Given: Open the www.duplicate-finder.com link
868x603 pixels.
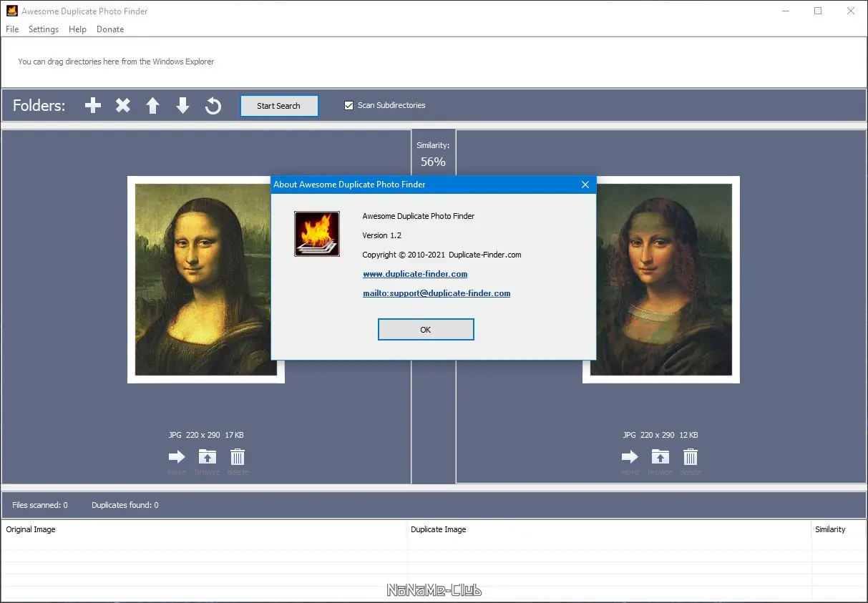Looking at the screenshot, I should [x=415, y=274].
